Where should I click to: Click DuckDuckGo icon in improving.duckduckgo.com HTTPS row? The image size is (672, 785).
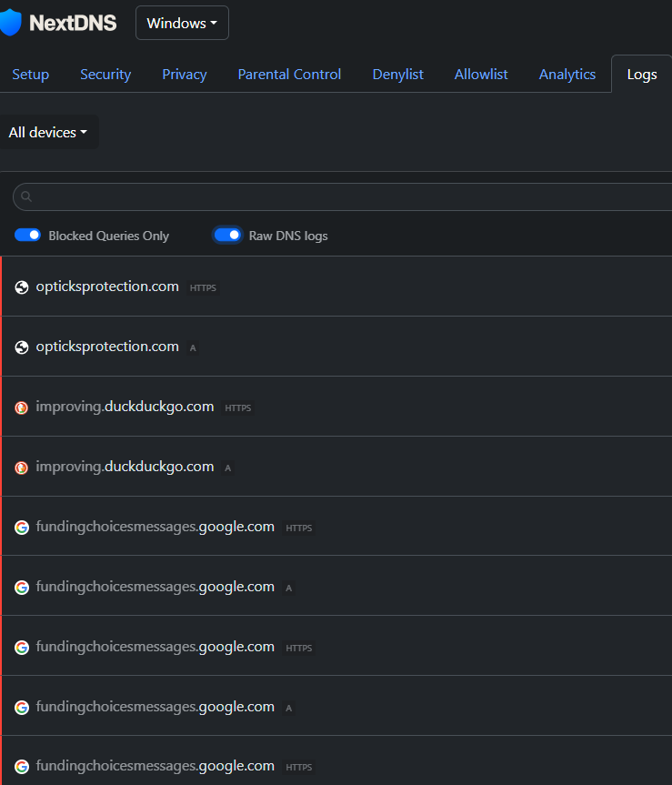[x=22, y=408]
